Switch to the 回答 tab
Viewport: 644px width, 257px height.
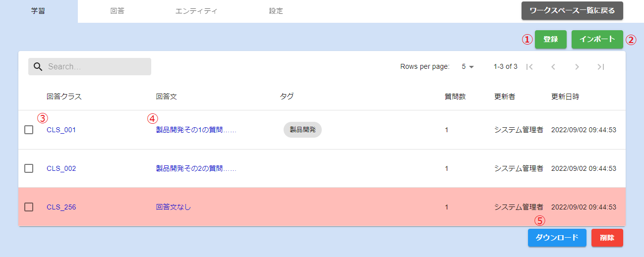[117, 11]
